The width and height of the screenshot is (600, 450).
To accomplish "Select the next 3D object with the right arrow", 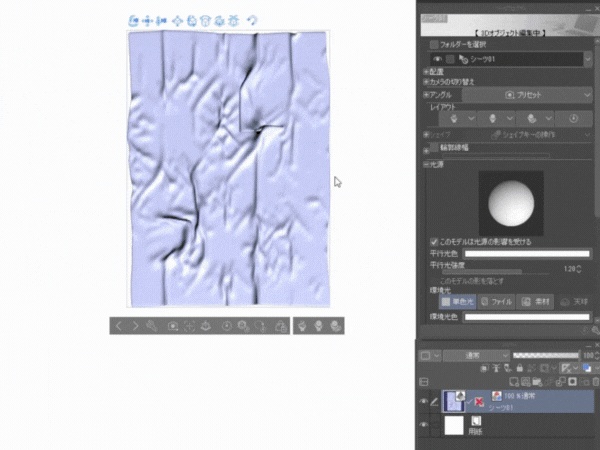I will 135,326.
